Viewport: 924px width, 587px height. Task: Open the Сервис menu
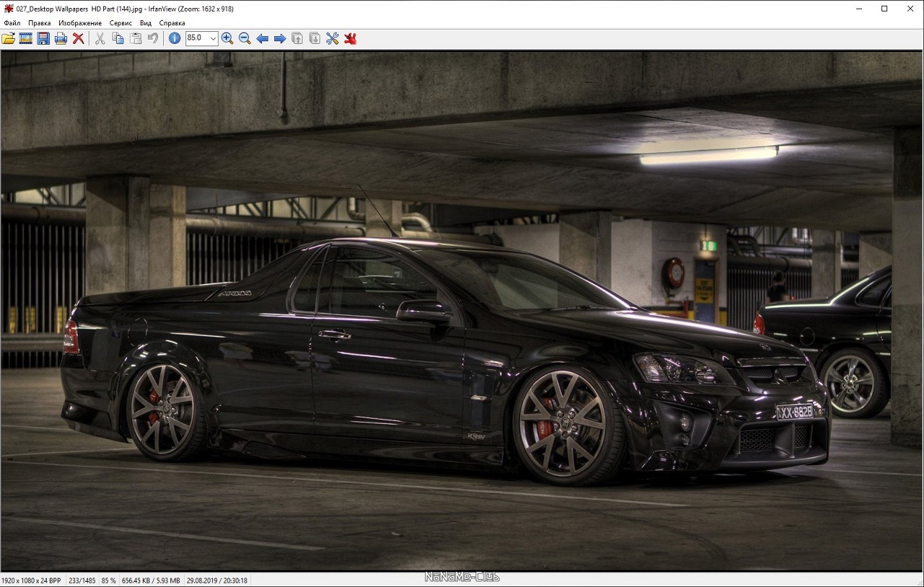pos(121,23)
